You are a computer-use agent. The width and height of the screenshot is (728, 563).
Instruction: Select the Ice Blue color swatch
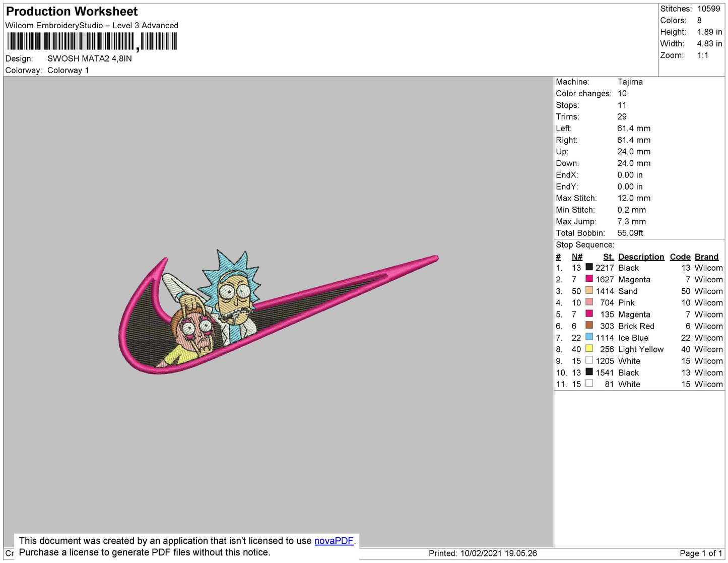pos(589,337)
